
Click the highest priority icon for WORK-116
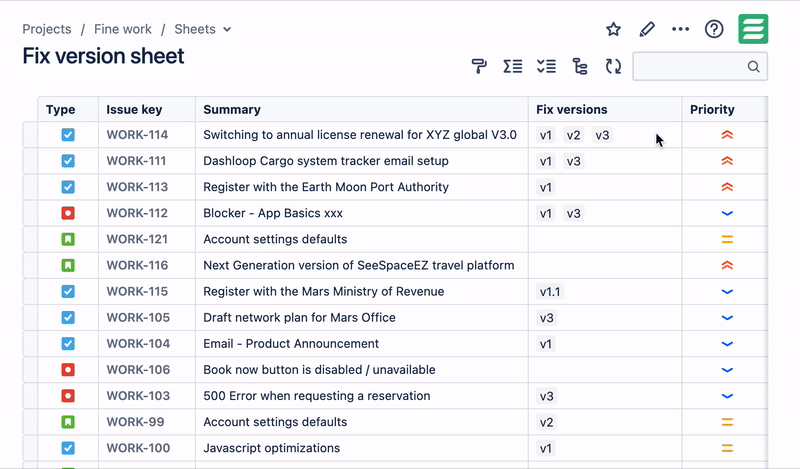(x=727, y=265)
